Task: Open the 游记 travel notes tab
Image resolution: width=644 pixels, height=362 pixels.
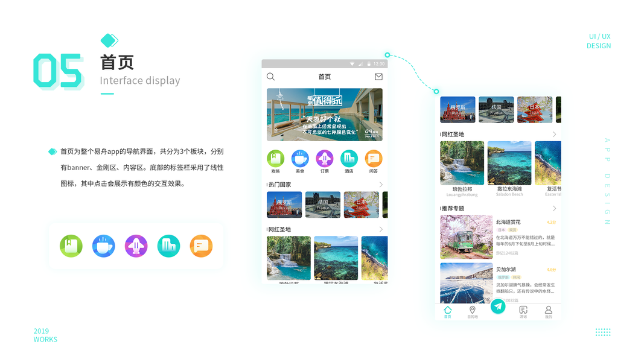Action: pyautogui.click(x=523, y=312)
